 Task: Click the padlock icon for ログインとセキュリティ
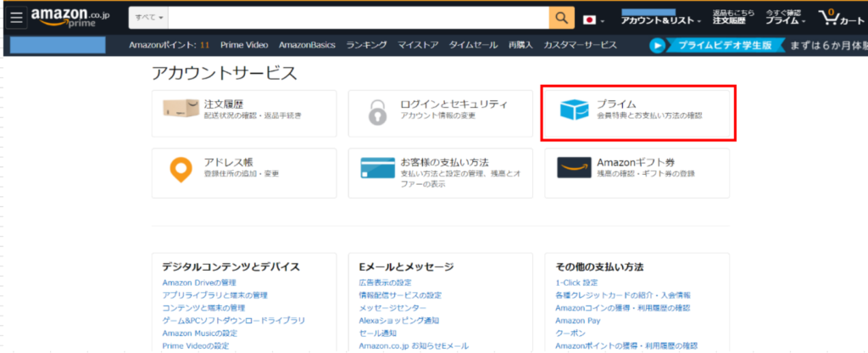378,112
